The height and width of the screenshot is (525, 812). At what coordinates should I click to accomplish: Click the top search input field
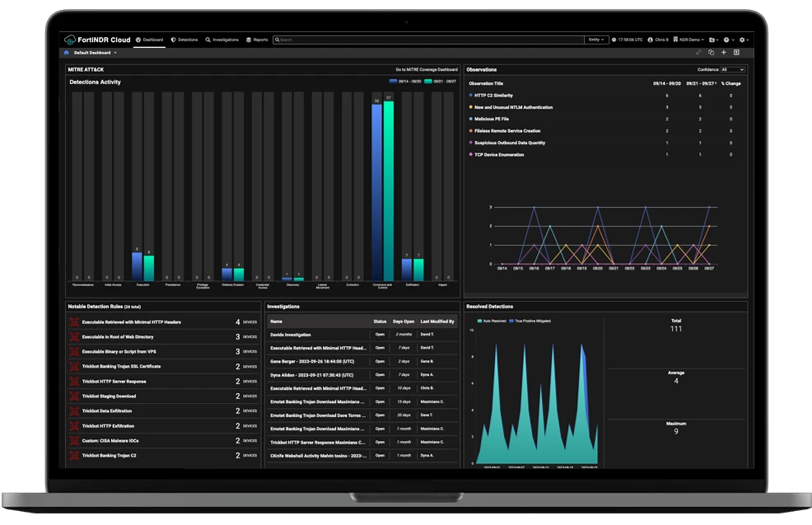tap(428, 40)
